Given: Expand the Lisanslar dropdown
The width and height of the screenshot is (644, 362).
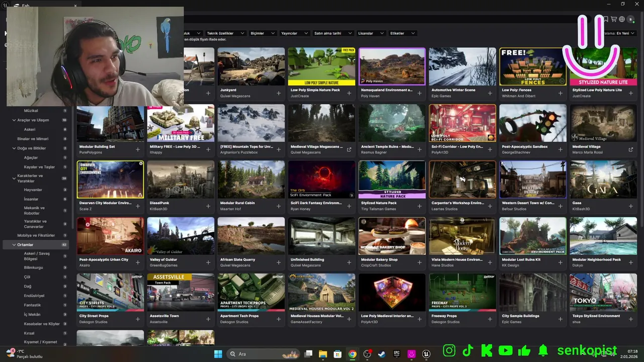Looking at the screenshot, I should pos(371,33).
